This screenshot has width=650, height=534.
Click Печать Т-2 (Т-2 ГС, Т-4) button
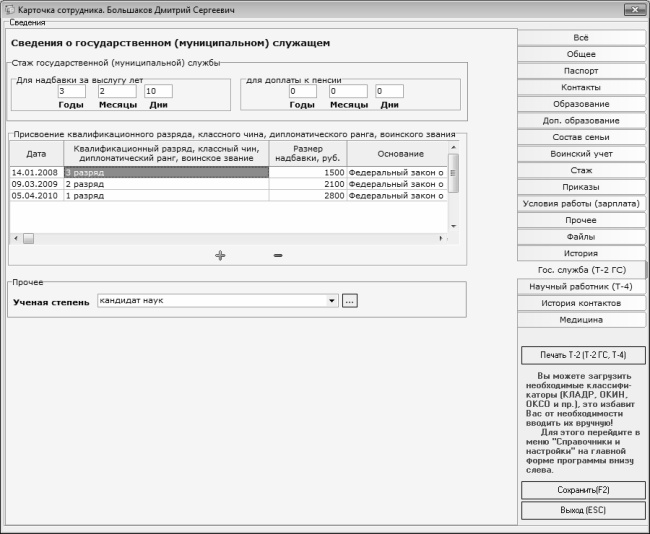pyautogui.click(x=582, y=356)
